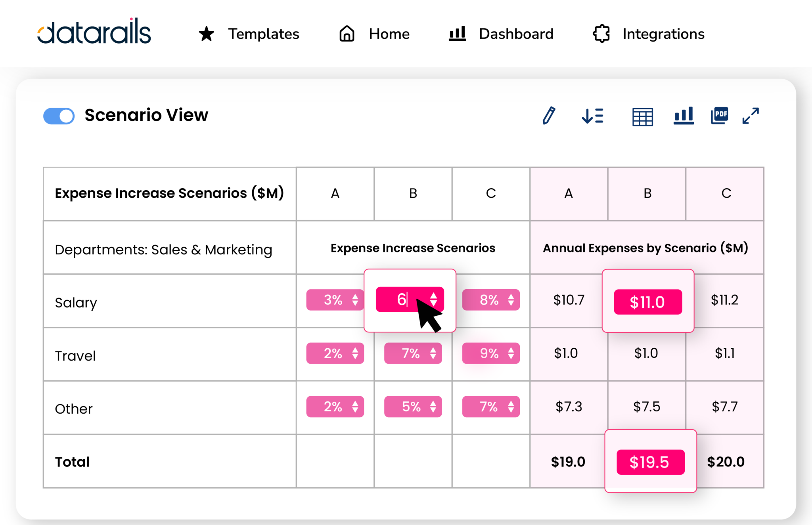Adjust Salary scenario C 8% stepper

coord(511,300)
